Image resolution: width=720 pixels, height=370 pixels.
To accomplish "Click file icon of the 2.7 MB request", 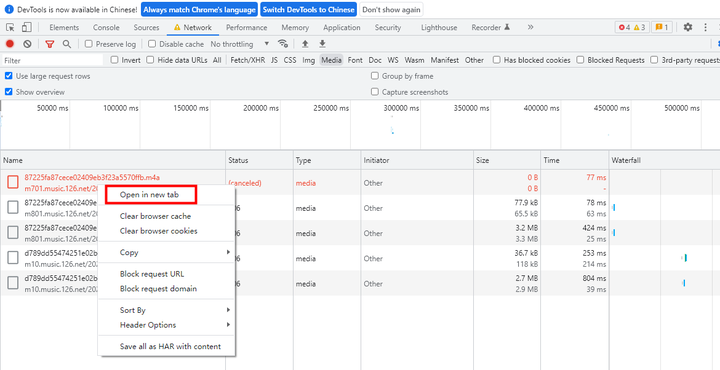I will [13, 284].
